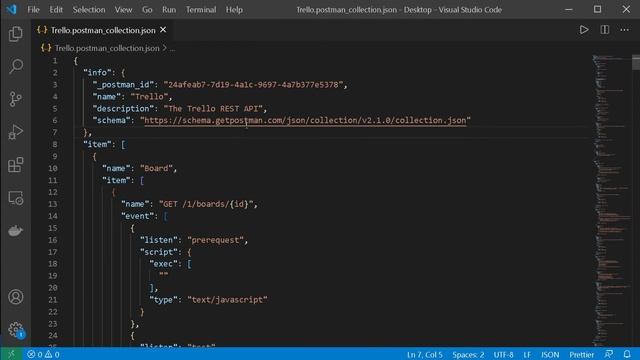
Task: Click the minimap code overview
Action: click(x=611, y=200)
